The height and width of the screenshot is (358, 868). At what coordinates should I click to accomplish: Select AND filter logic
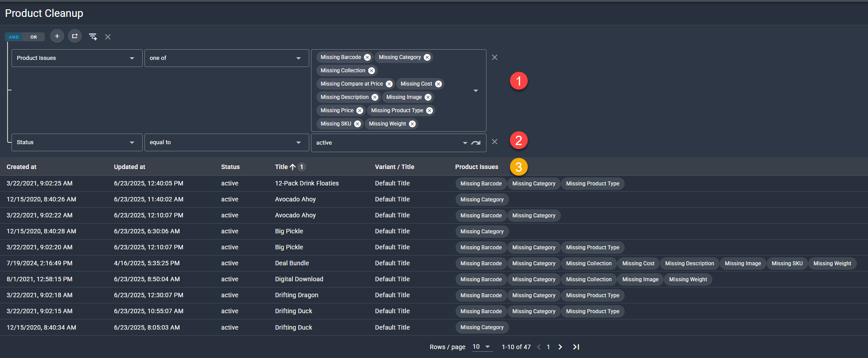click(x=14, y=37)
